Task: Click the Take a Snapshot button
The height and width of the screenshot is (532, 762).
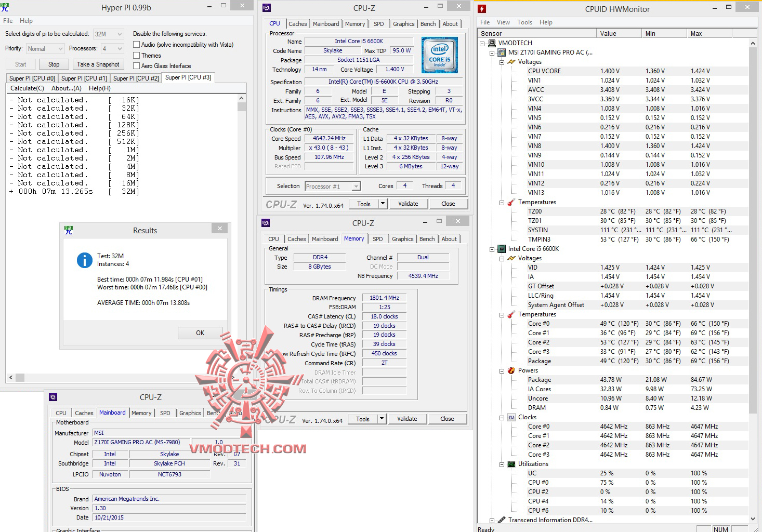Action: click(98, 64)
